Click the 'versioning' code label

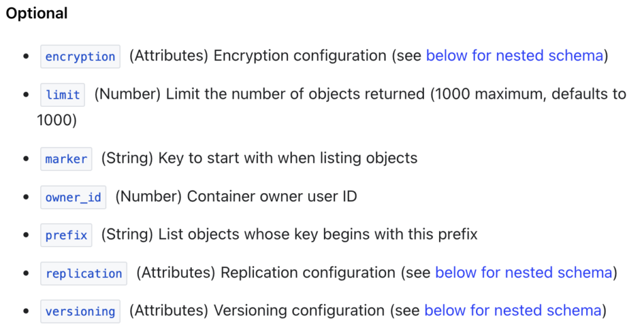(x=80, y=311)
